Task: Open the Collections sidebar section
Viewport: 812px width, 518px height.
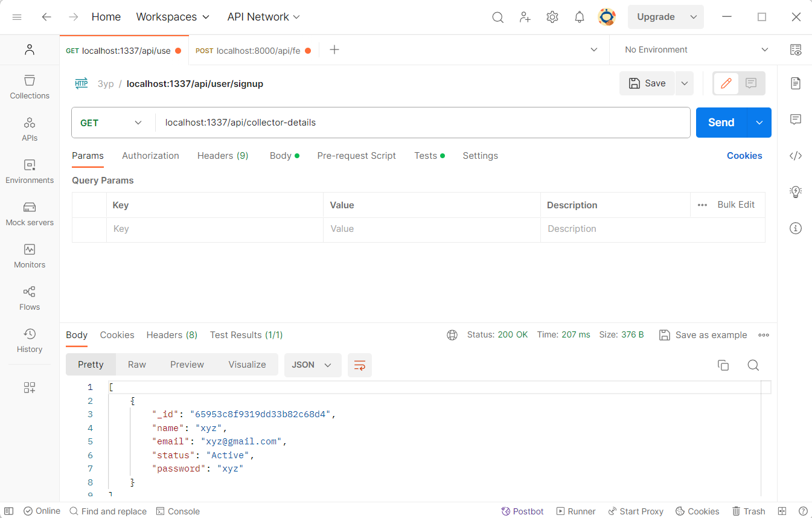Action: (x=30, y=87)
